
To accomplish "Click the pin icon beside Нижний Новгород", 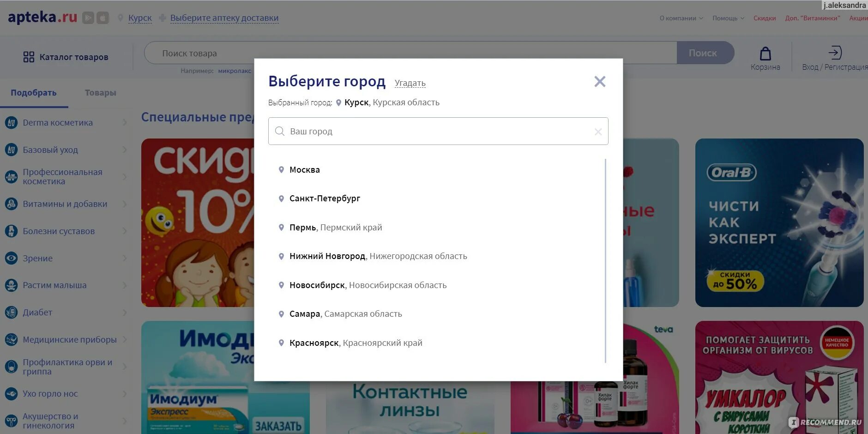I will pyautogui.click(x=281, y=256).
